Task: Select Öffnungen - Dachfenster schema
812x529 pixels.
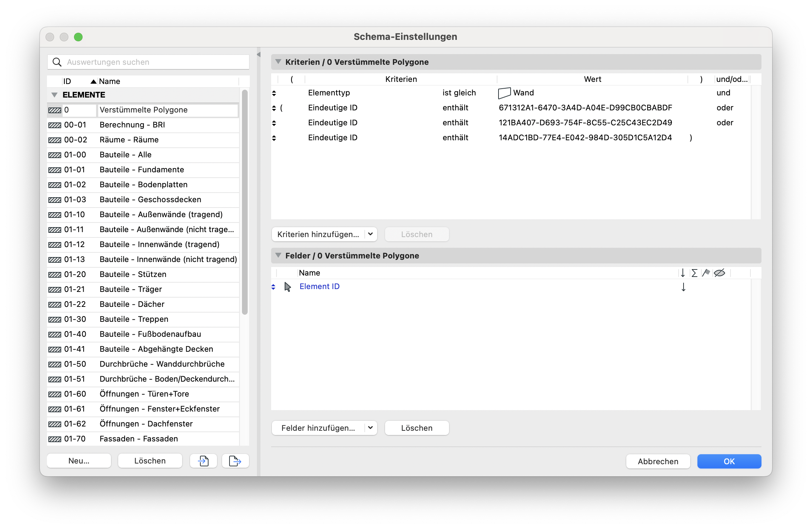Action: point(143,424)
